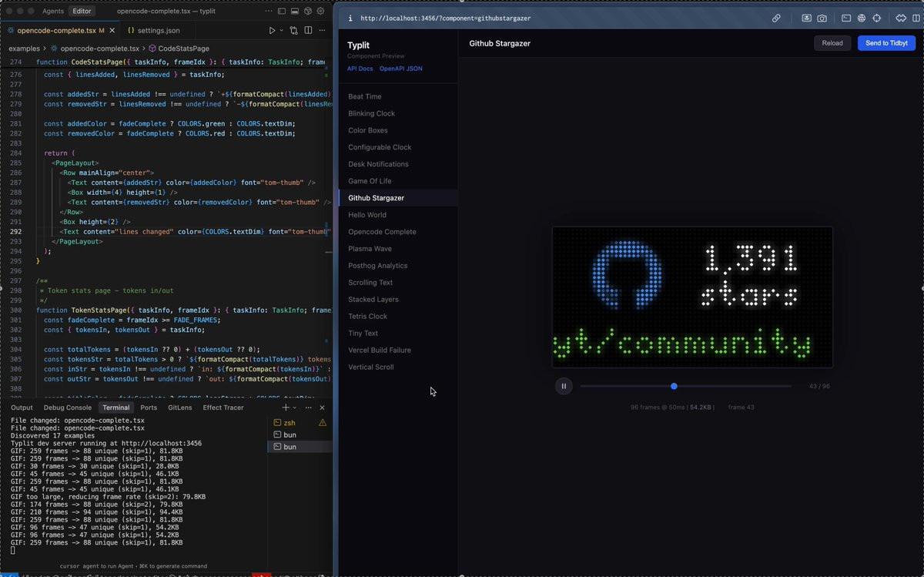
Task: Click the plus icon to add a new terminal
Action: [x=286, y=408]
